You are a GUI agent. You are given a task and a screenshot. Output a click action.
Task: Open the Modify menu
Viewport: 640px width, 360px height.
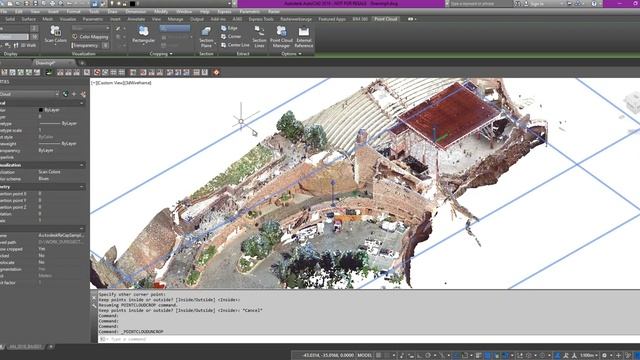161,12
